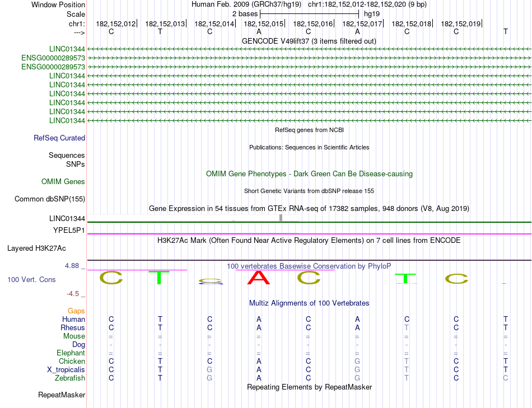Viewport: 532px width, 408px height.
Task: Open the GENCODE V49lift37 track title
Action: coord(309,41)
